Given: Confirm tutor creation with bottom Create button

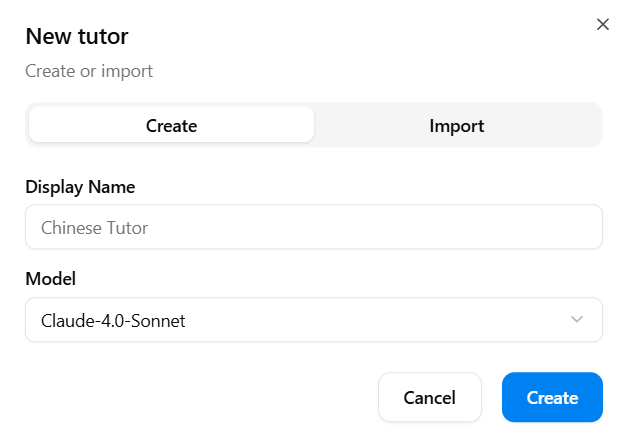Looking at the screenshot, I should click(x=552, y=398).
